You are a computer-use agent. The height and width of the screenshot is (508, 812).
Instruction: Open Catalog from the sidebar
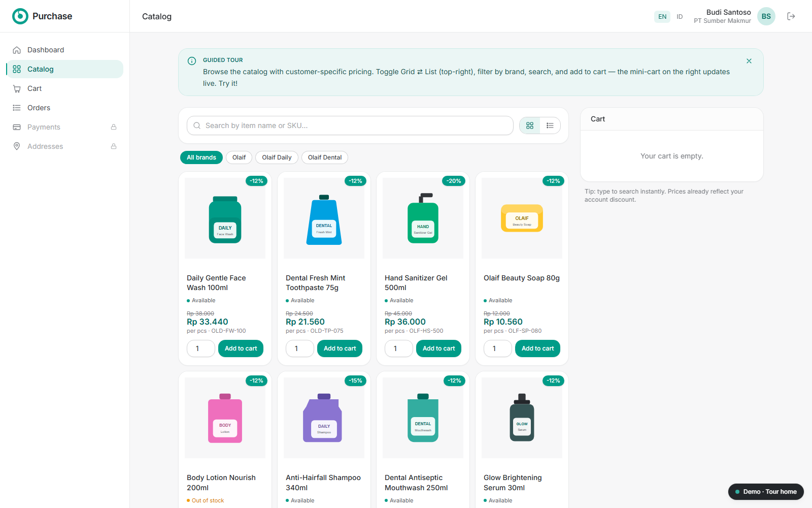click(x=64, y=69)
